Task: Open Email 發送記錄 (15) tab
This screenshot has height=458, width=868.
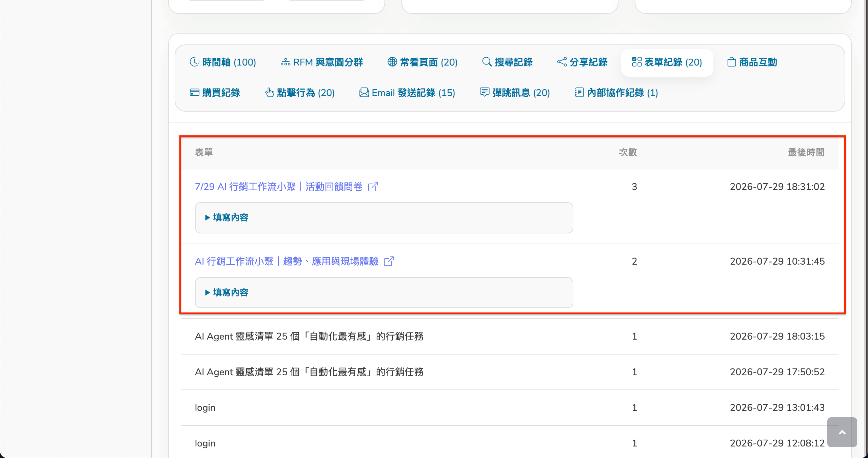Action: tap(407, 93)
